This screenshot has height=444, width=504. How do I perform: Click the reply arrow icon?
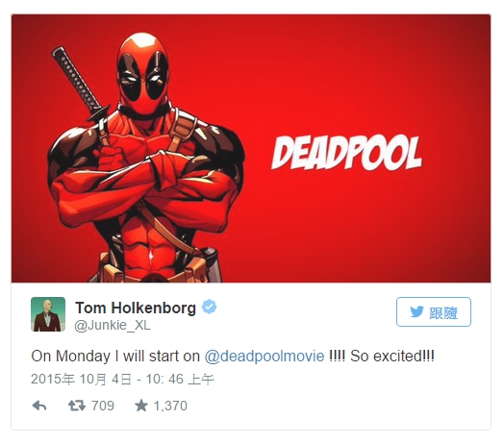(39, 406)
